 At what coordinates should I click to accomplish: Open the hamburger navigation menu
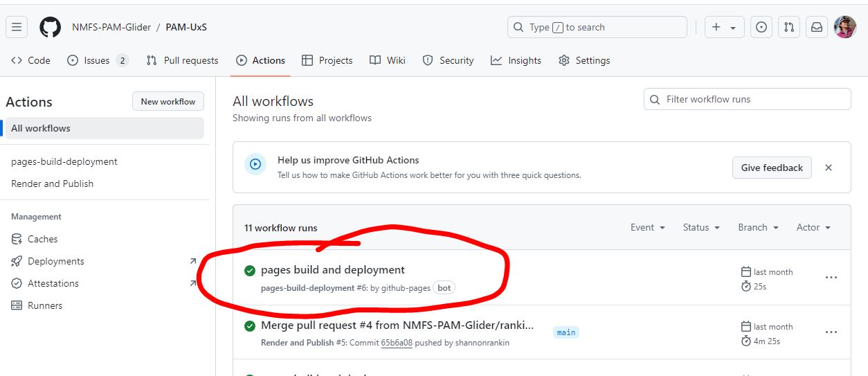pos(17,27)
